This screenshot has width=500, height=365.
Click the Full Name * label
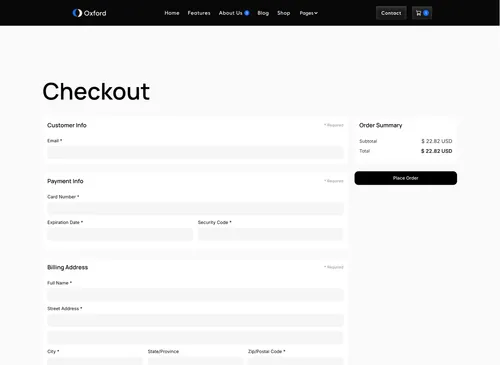[59, 283]
